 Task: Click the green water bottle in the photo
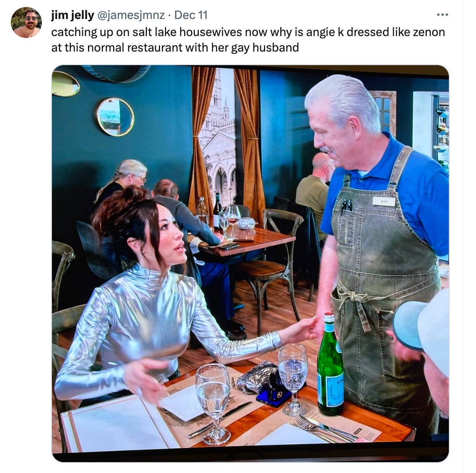[x=330, y=364]
